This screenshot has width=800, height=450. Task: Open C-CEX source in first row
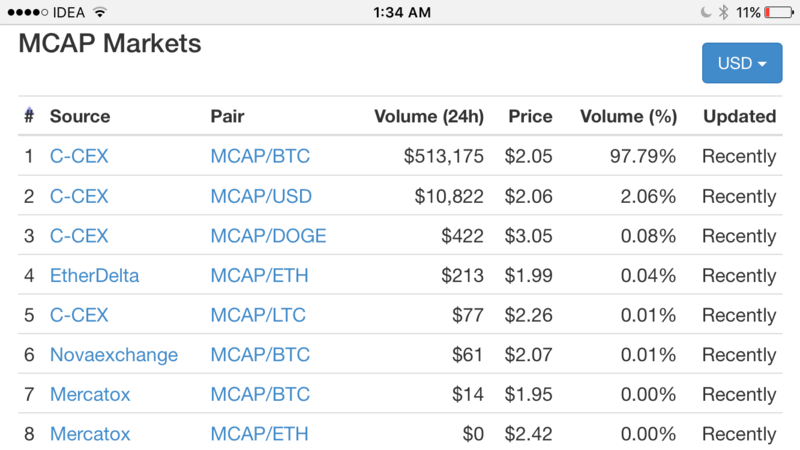(x=79, y=156)
